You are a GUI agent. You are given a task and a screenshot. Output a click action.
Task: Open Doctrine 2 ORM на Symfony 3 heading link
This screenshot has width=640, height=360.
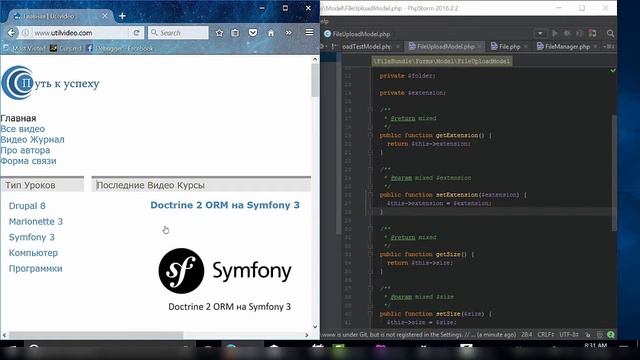point(225,205)
